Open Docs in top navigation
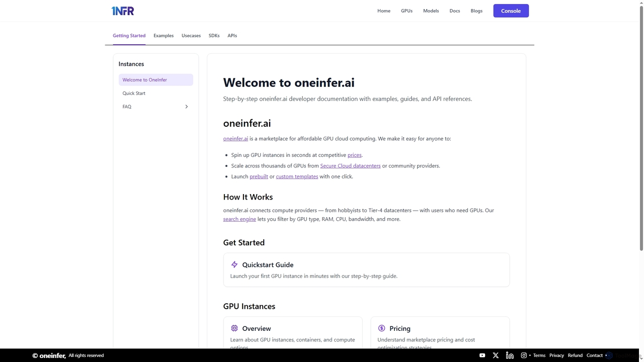 click(x=455, y=11)
